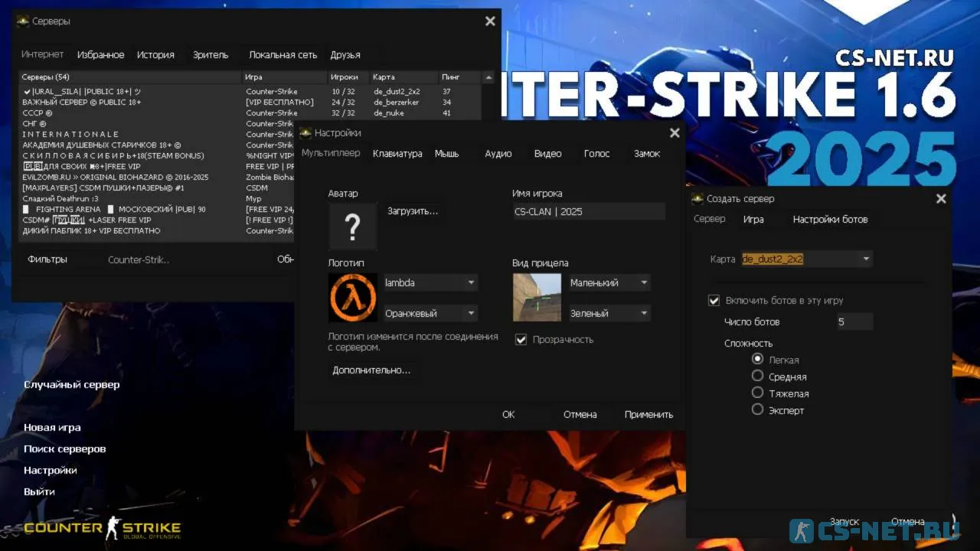Click the Half-Life icon in Servers title bar
The image size is (980, 551).
point(23,21)
